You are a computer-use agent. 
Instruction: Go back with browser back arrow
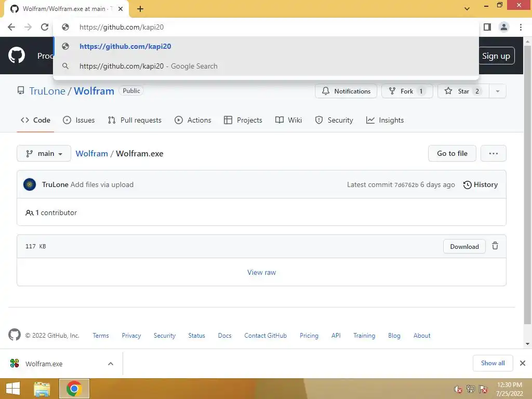(x=11, y=27)
